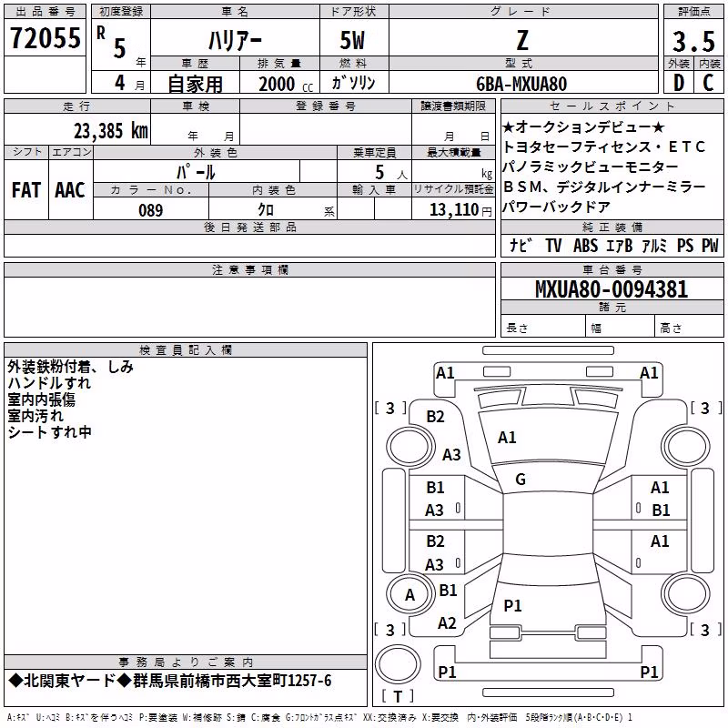Select the パワーバックドア line
The height and width of the screenshot is (728, 728).
click(x=556, y=207)
